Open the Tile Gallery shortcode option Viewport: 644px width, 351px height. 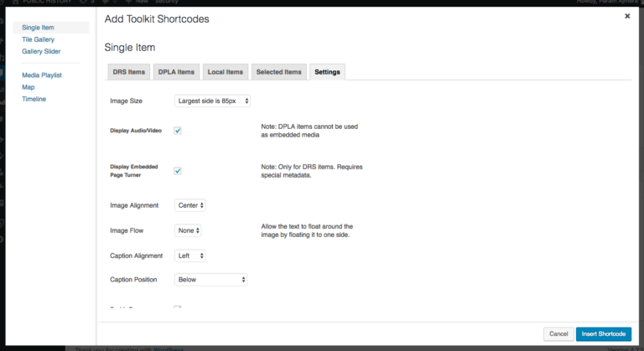pos(39,39)
